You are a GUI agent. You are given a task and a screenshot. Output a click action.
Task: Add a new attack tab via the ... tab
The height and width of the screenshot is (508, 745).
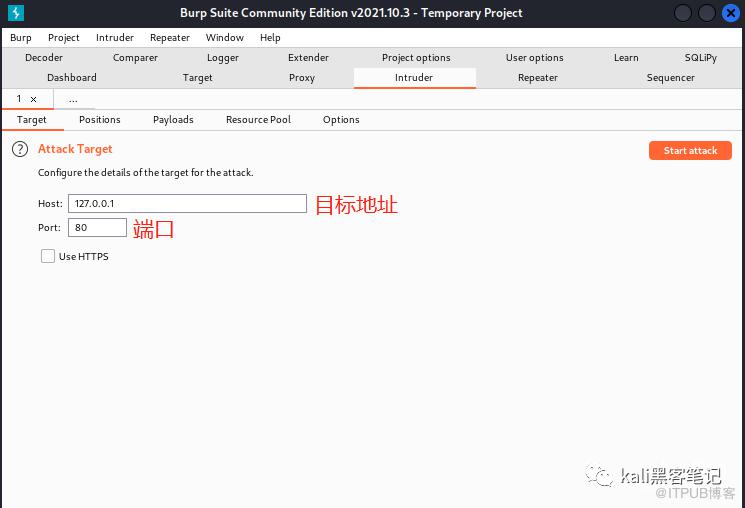[73, 99]
